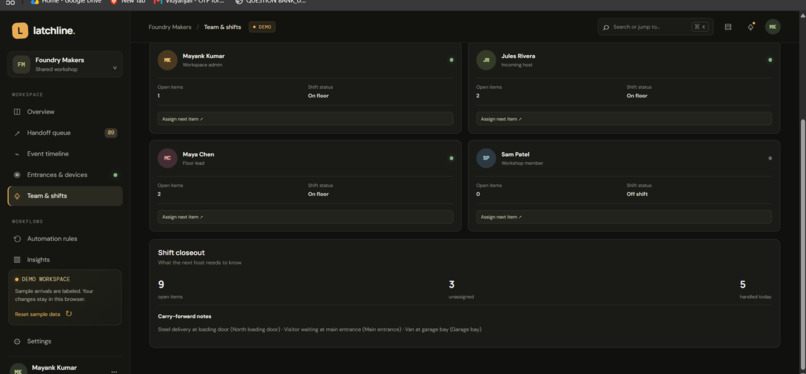Click the Settings gear icon

point(17,342)
